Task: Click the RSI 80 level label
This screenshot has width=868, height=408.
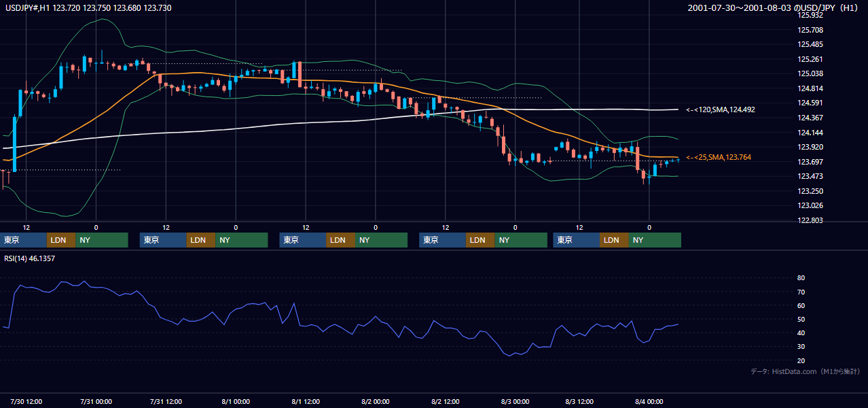Action: pos(801,278)
